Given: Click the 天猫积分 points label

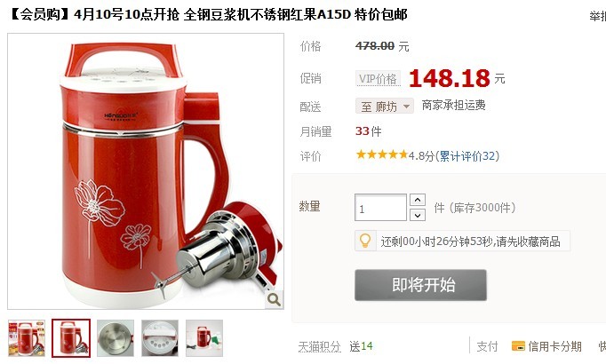Looking at the screenshot, I should pyautogui.click(x=319, y=346).
